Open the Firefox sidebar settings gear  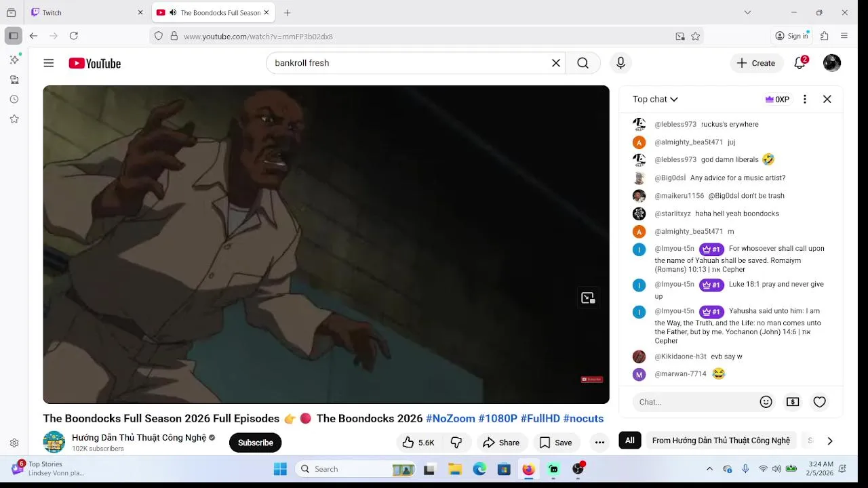[x=14, y=443]
